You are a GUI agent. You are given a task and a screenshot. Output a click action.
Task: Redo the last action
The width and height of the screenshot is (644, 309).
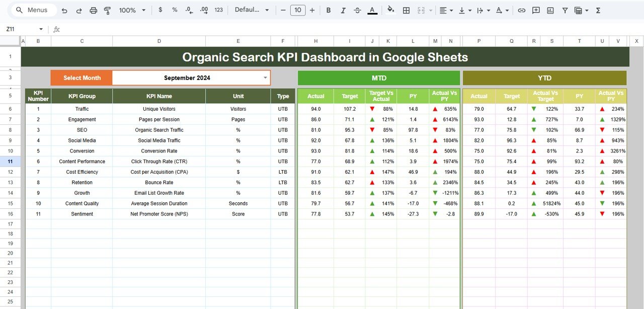[x=79, y=10]
